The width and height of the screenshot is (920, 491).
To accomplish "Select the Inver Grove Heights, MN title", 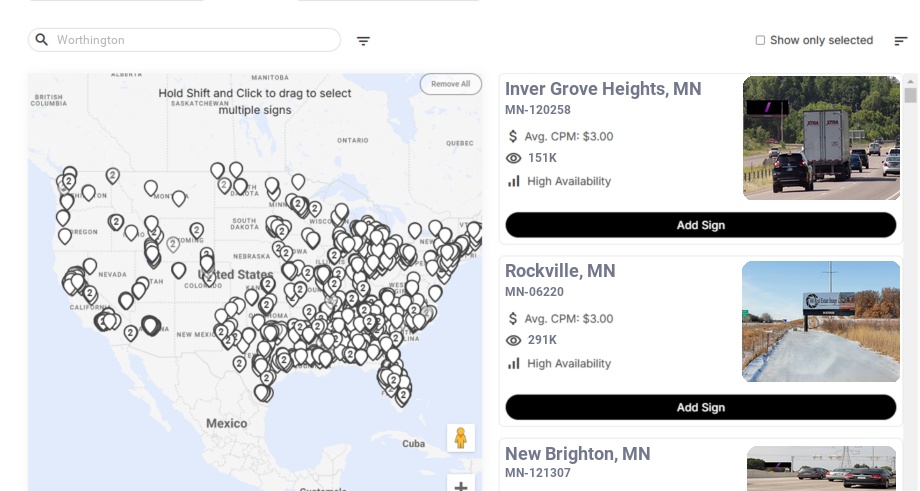I will pyautogui.click(x=603, y=89).
